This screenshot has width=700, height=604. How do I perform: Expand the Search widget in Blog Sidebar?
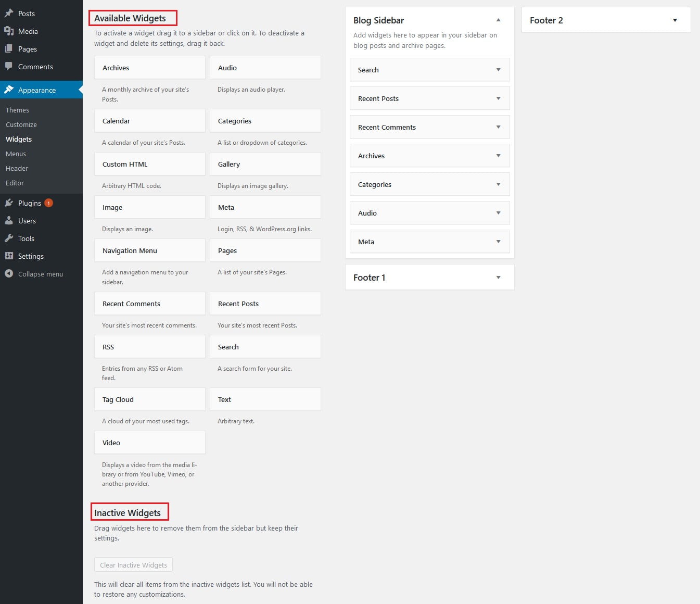tap(498, 70)
